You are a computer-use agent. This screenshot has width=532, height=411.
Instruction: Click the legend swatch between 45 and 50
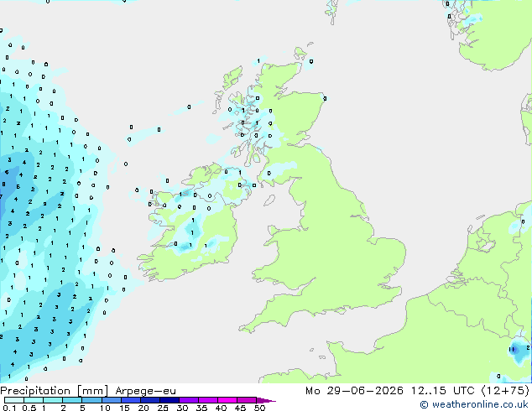[x=247, y=400]
